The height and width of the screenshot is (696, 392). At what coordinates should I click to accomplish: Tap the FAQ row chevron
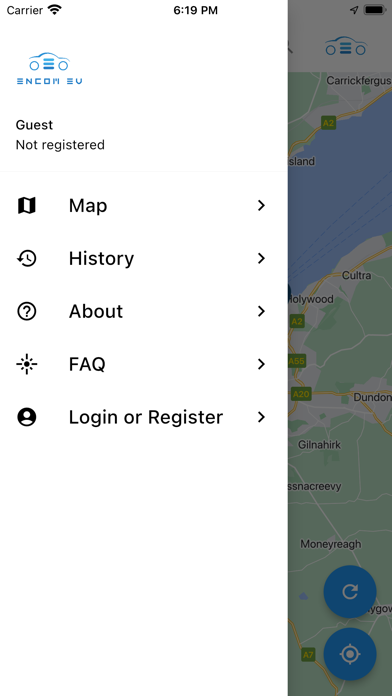261,364
